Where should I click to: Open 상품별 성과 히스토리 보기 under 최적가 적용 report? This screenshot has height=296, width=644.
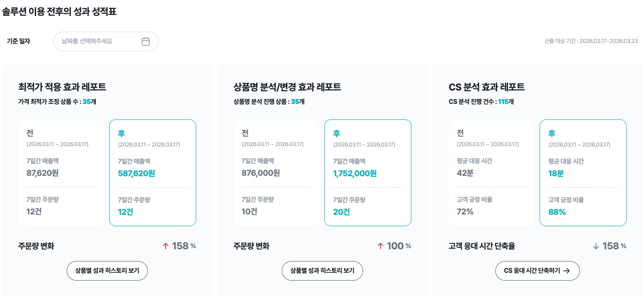pyautogui.click(x=107, y=271)
